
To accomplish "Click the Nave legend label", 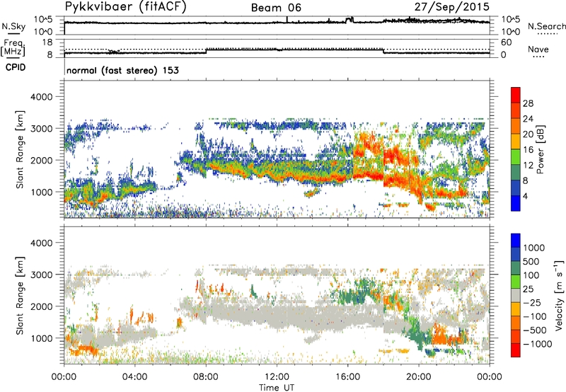I will tap(538, 49).
